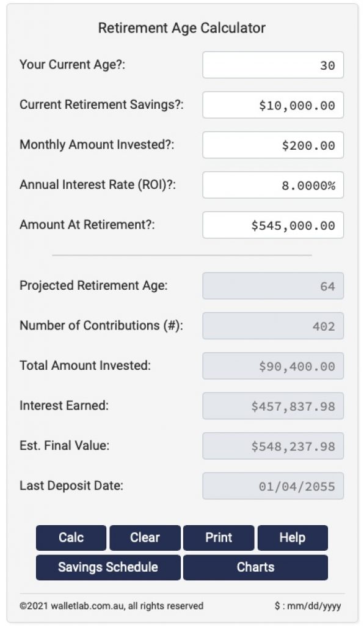Edit the Amount At Retirement field

click(273, 225)
